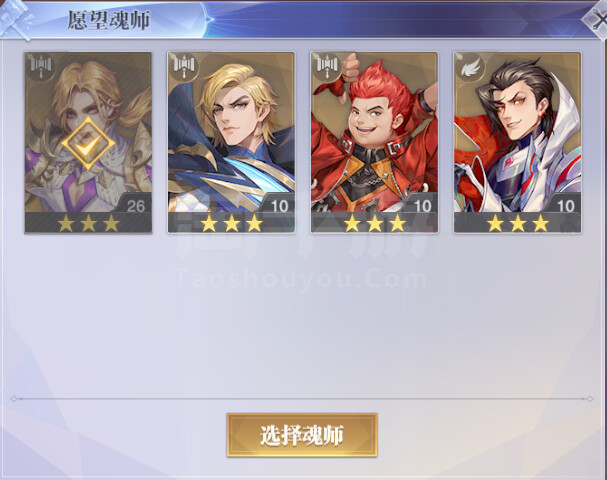This screenshot has width=607, height=480.
Task: Click the 愿望魂师 title label
Action: tap(109, 20)
